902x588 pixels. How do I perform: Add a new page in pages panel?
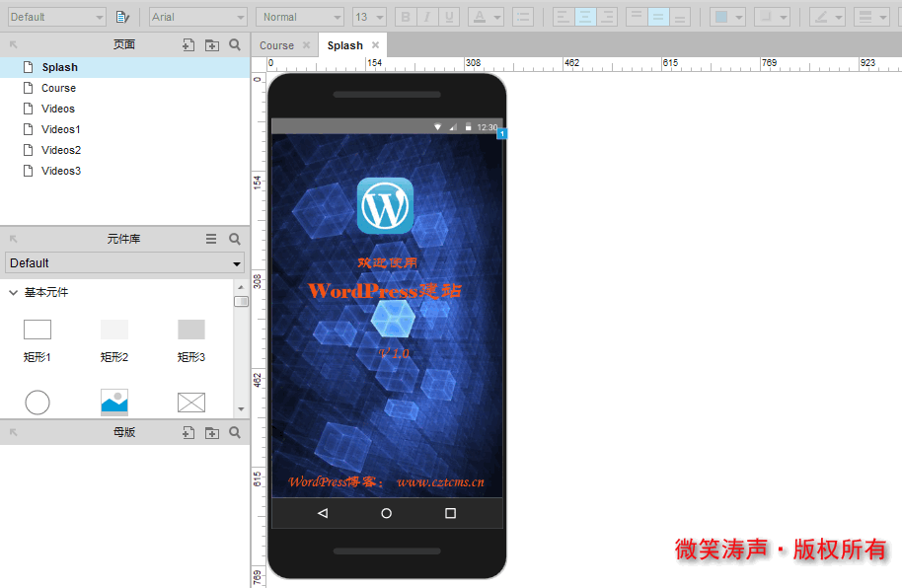coord(188,44)
